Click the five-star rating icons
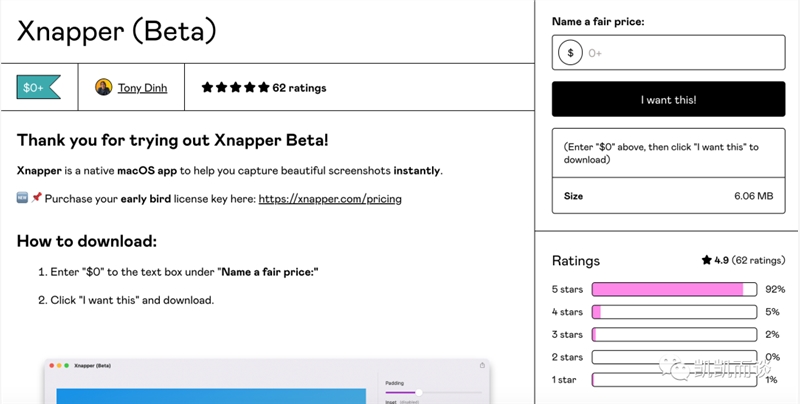Screen dimensions: 800x404 [235, 87]
